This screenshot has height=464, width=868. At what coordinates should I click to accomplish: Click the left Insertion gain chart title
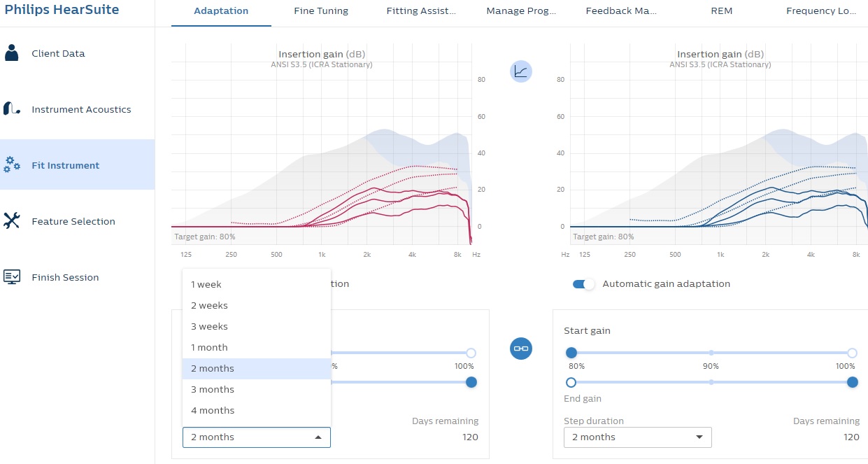[x=322, y=54]
